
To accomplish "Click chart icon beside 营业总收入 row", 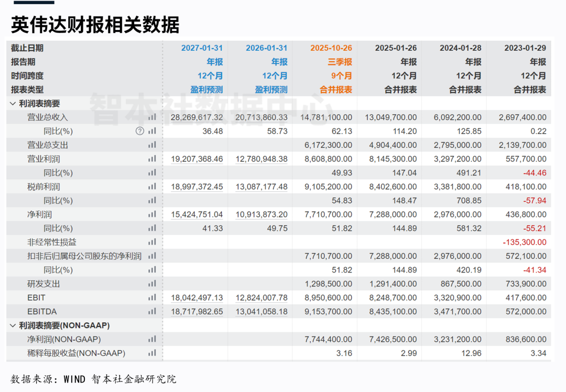I will coord(152,117).
